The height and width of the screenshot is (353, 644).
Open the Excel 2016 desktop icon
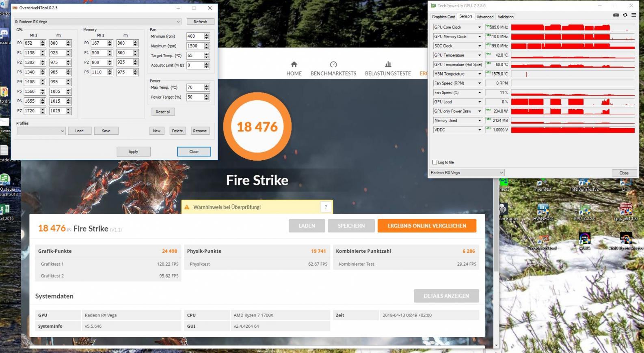point(5,212)
